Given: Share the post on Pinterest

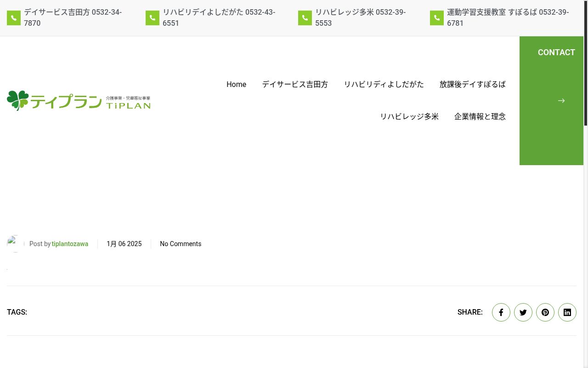Looking at the screenshot, I should tap(545, 312).
